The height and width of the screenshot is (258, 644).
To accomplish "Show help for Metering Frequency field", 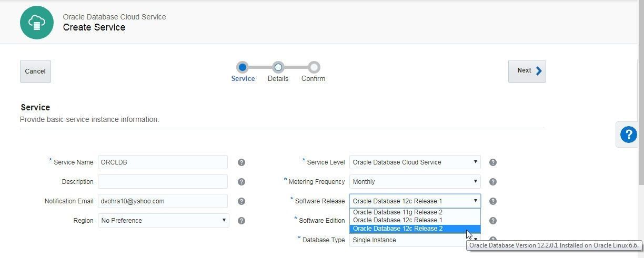I will pyautogui.click(x=493, y=182).
